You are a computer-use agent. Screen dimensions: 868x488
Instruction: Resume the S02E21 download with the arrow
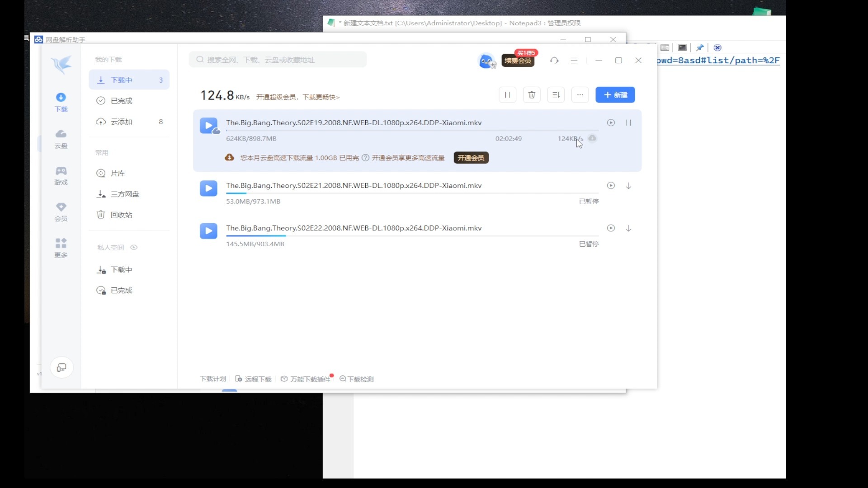(628, 186)
